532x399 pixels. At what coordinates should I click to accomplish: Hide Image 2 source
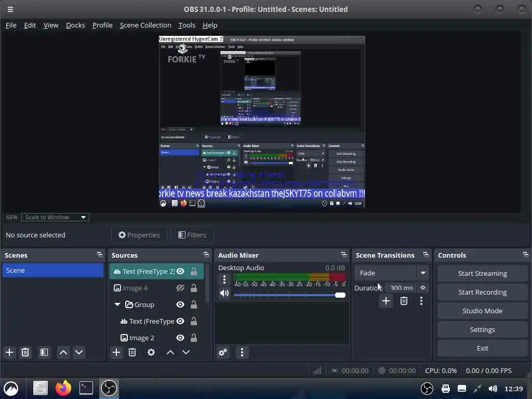180,338
